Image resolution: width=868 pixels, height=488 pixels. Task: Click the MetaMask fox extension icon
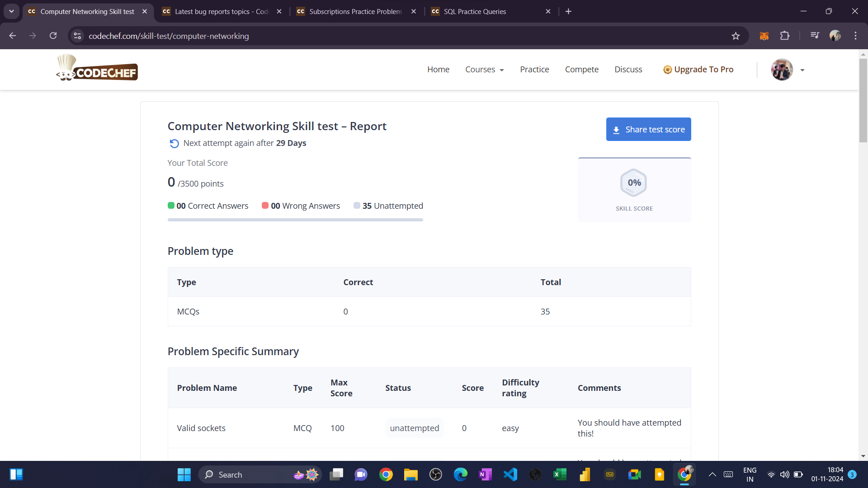point(764,36)
